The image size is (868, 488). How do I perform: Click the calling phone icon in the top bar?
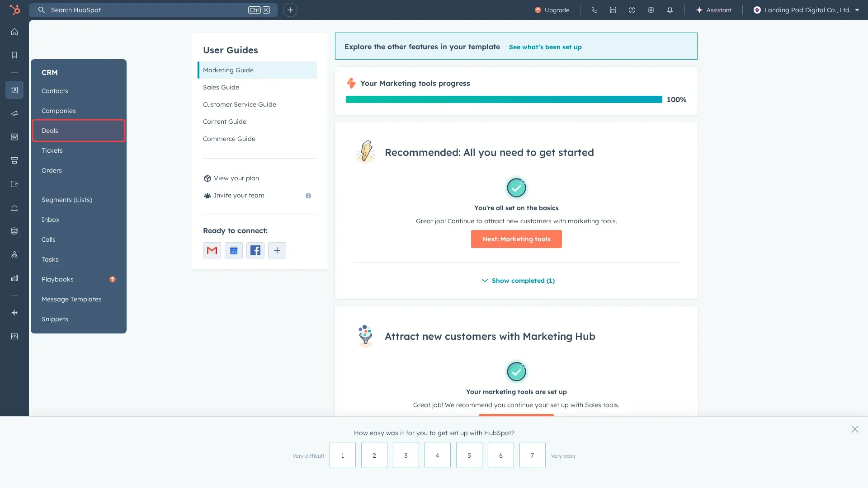point(594,9)
